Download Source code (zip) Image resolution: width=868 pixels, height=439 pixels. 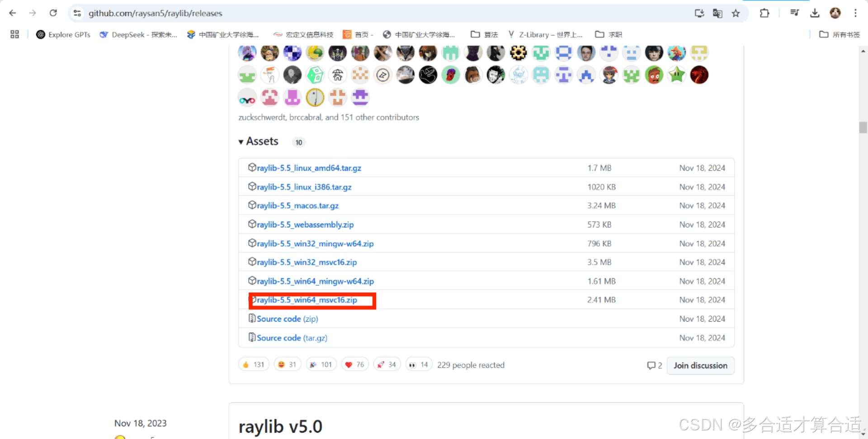pos(287,319)
